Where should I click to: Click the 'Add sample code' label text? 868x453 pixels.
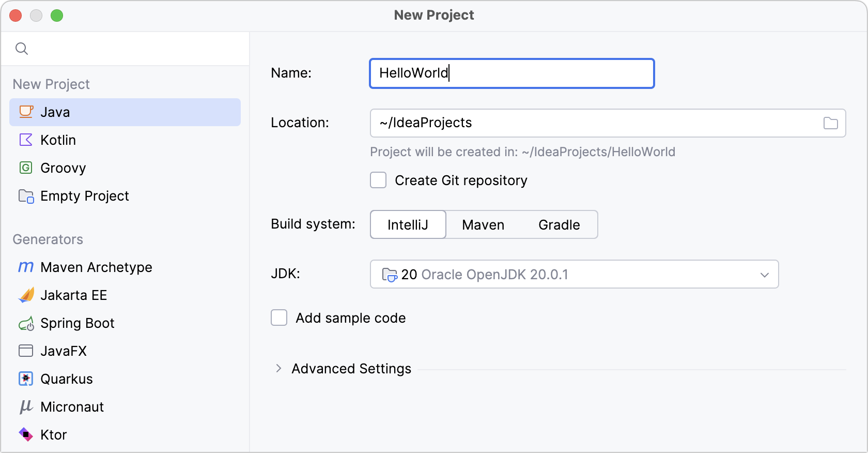[x=351, y=318]
